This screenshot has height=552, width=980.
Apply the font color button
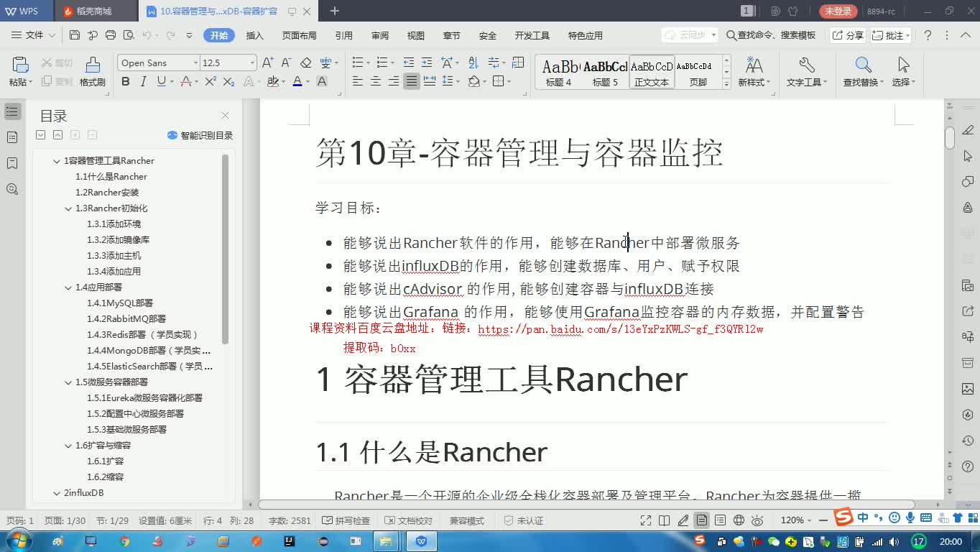297,82
